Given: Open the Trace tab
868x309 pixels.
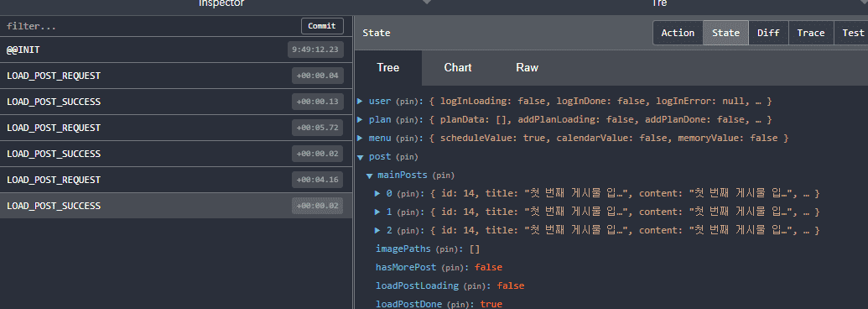Looking at the screenshot, I should point(811,33).
